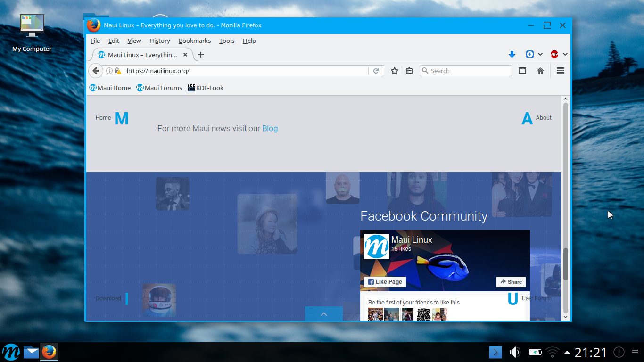Go to Firefox home page icon
The image size is (644, 362).
pos(540,71)
